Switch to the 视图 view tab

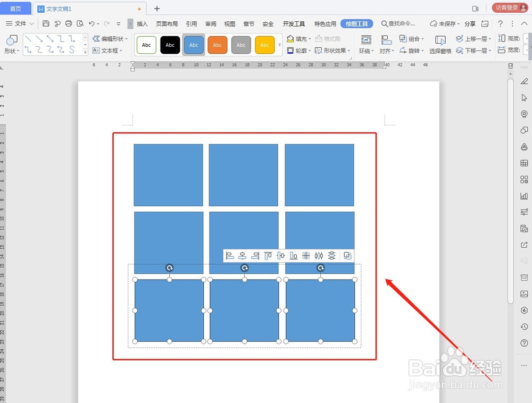(230, 24)
